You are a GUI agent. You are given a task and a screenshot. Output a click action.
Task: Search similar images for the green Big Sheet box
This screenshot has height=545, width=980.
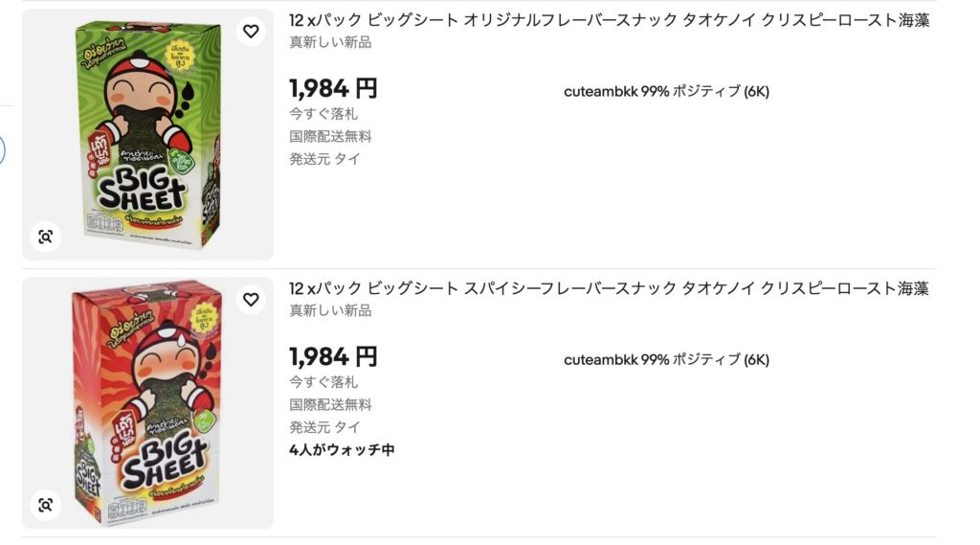point(45,237)
